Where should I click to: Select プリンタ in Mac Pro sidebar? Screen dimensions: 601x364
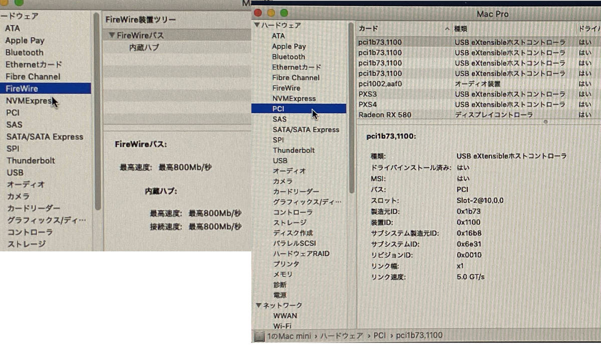pos(286,264)
